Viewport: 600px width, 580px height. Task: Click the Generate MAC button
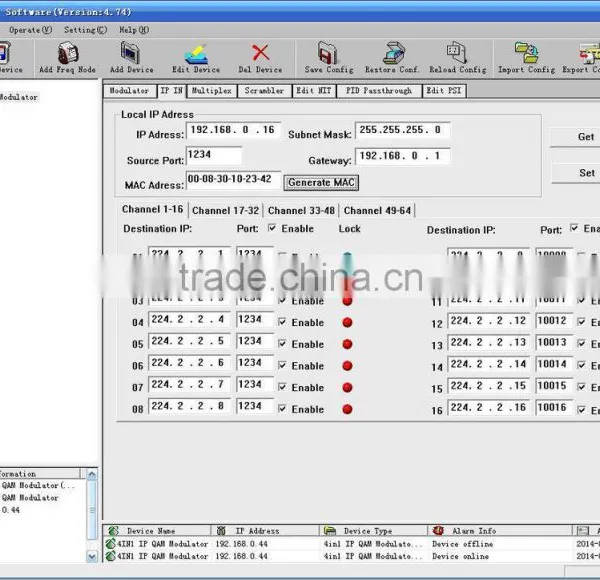[x=321, y=182]
